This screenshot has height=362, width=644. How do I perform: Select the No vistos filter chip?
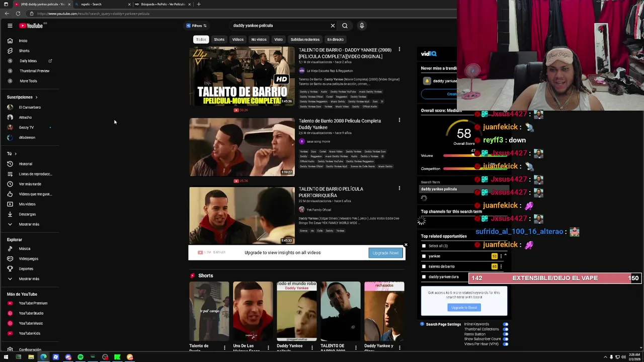[x=259, y=40]
